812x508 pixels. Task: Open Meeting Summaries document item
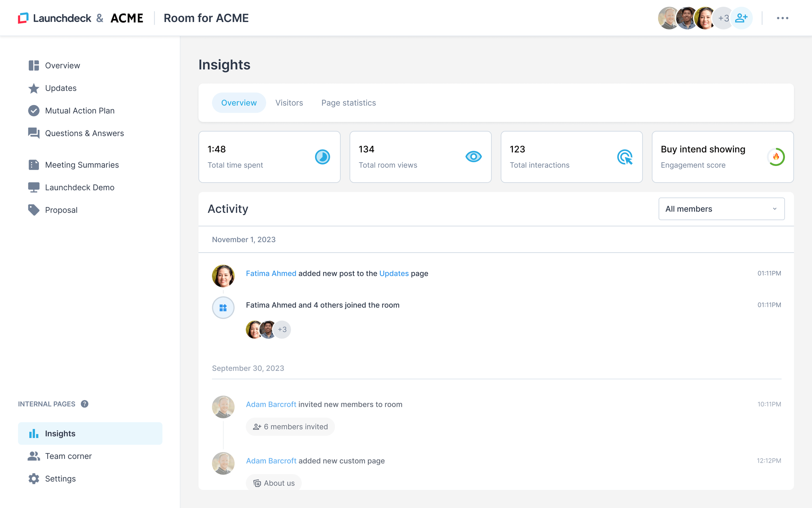click(x=73, y=165)
